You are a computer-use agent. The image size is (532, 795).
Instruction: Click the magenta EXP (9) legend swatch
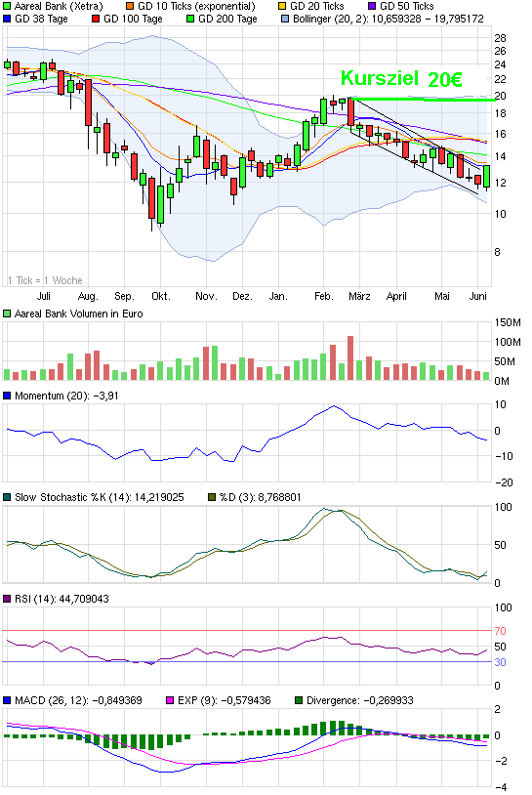(170, 700)
